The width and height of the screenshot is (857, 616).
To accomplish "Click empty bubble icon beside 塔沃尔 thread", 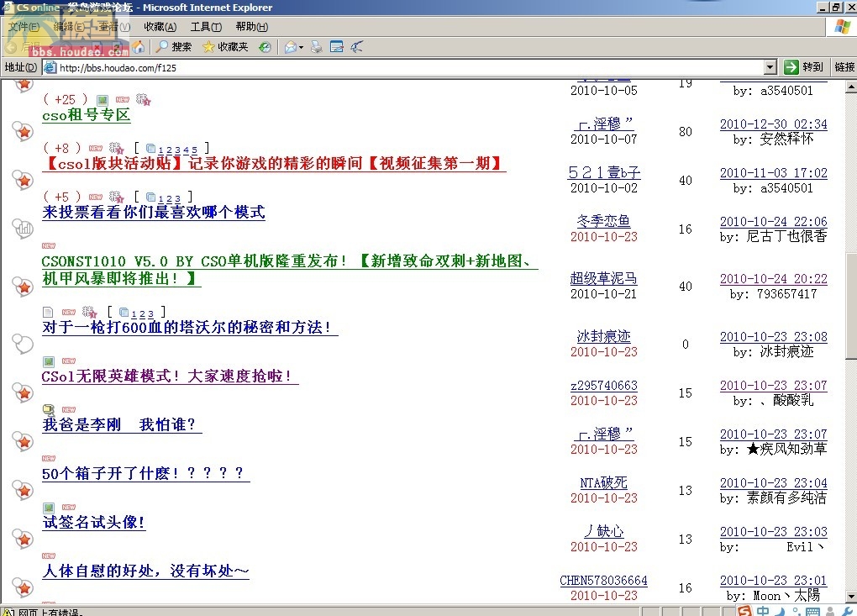I will [23, 344].
